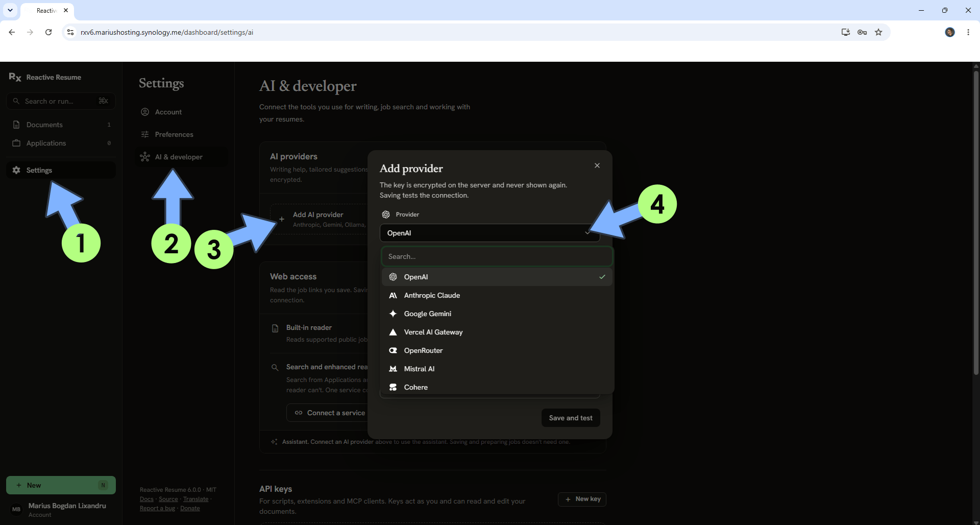Image resolution: width=980 pixels, height=525 pixels.
Task: Open the Source link in footer
Action: coord(168,499)
